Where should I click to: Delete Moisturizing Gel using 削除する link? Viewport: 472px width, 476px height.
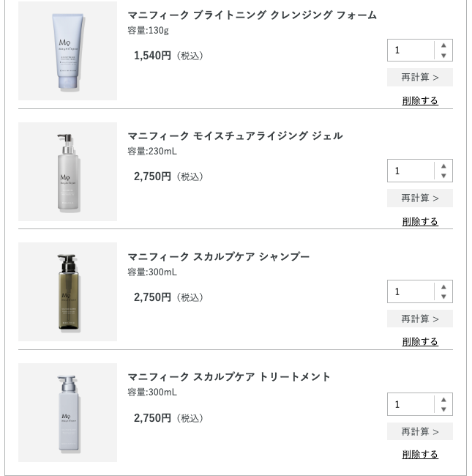[x=420, y=221]
